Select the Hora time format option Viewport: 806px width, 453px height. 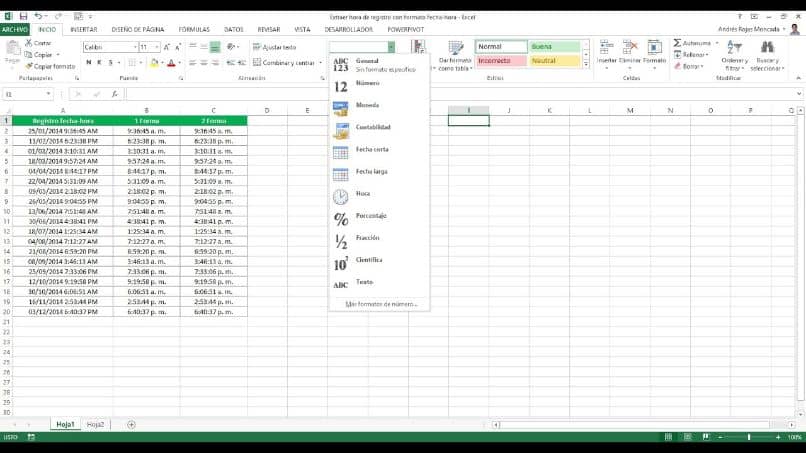click(x=379, y=195)
